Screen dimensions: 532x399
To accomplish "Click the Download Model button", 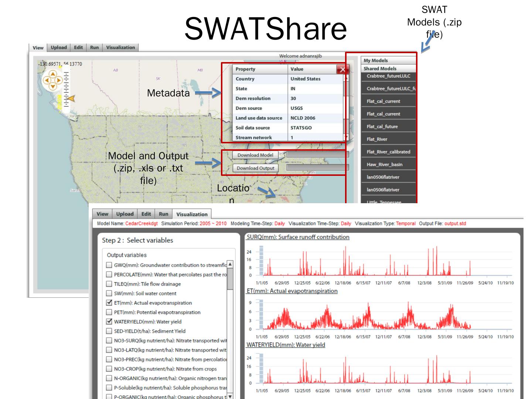I will 255,155.
